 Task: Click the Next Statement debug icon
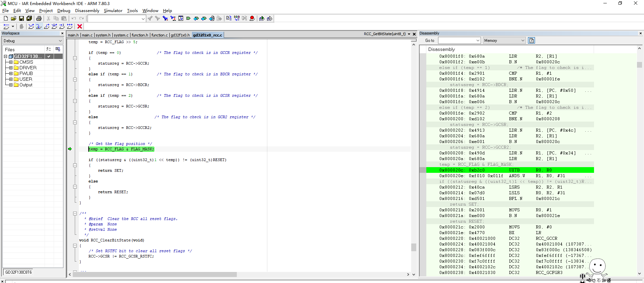click(x=54, y=26)
